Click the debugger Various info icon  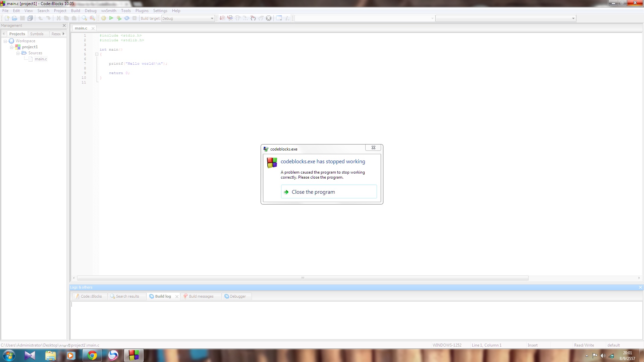pyautogui.click(x=287, y=18)
